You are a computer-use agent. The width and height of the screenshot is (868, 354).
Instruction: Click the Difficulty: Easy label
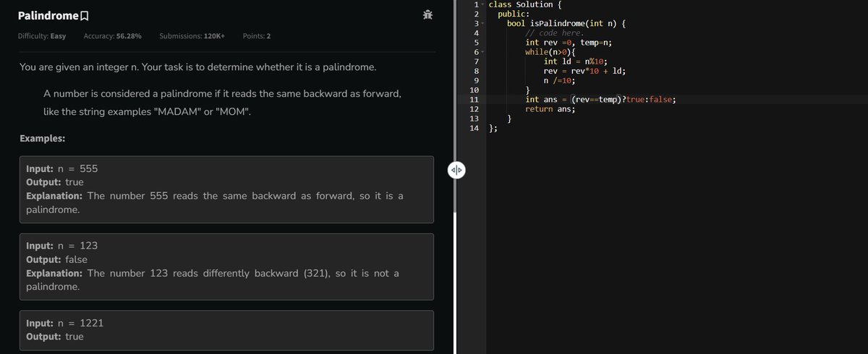(x=42, y=36)
